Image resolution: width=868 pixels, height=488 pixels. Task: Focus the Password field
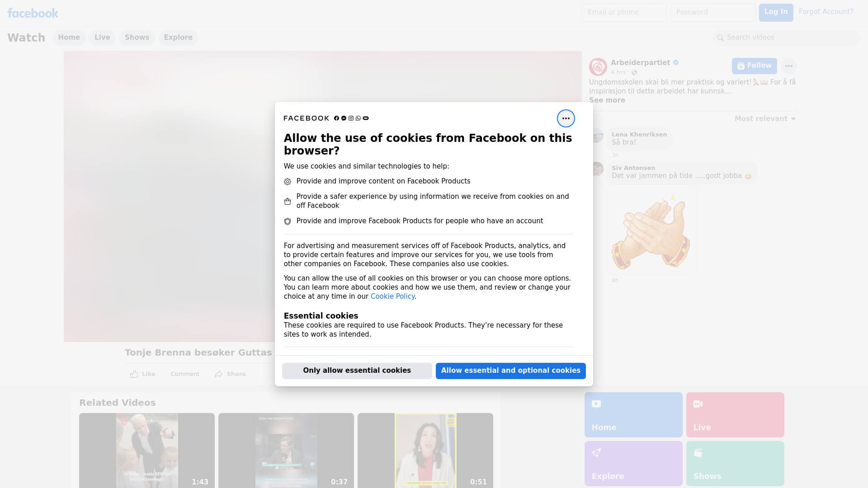pyautogui.click(x=713, y=13)
